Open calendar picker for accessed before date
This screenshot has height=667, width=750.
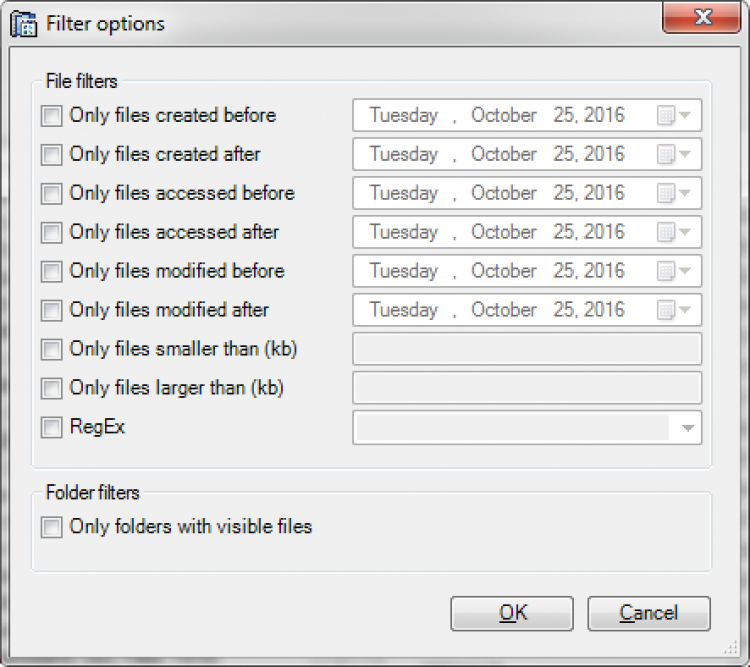pos(674,194)
